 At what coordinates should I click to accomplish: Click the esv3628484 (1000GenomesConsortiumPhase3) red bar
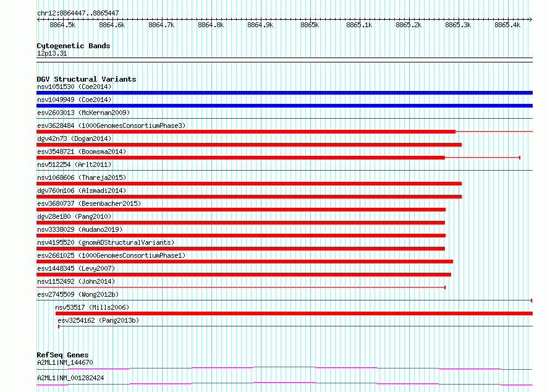pyautogui.click(x=246, y=132)
